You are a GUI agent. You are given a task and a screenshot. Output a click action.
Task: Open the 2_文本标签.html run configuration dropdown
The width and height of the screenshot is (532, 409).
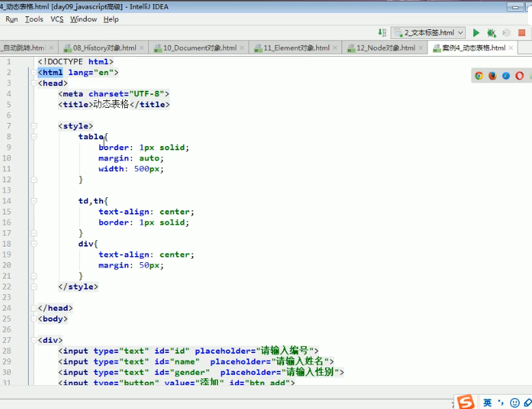428,33
